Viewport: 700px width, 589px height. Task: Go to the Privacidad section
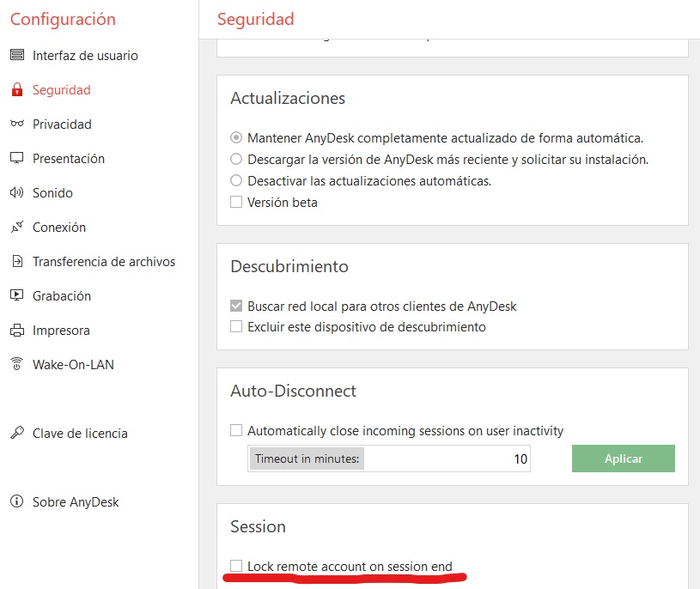coord(62,124)
